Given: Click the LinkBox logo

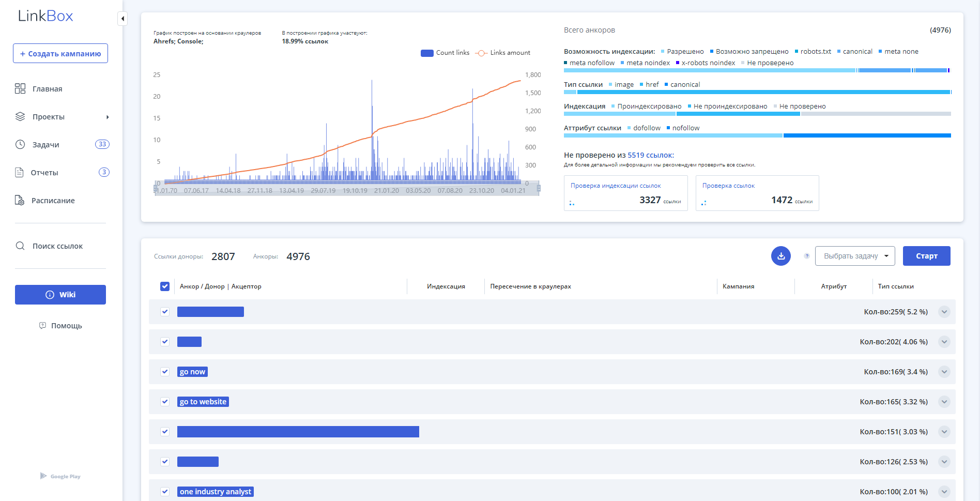Looking at the screenshot, I should coord(45,16).
